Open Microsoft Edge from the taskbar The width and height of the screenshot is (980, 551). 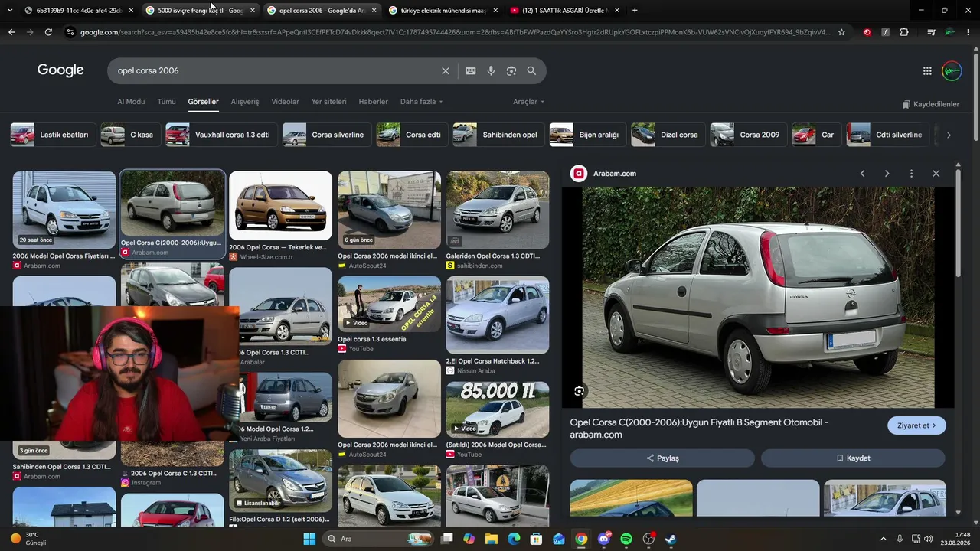(514, 539)
